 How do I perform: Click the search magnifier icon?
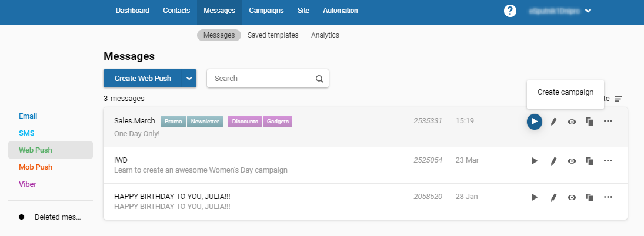[319, 79]
